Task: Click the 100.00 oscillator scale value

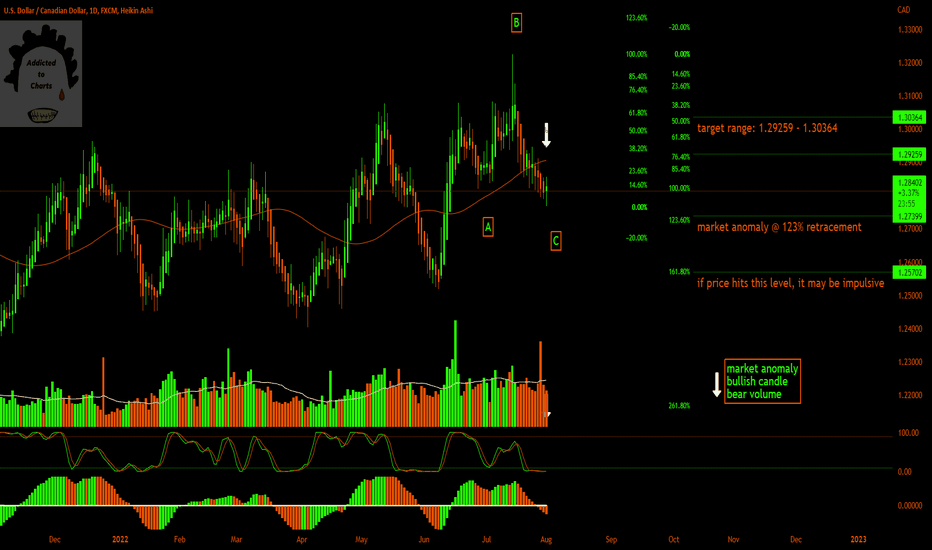Action: pos(908,433)
